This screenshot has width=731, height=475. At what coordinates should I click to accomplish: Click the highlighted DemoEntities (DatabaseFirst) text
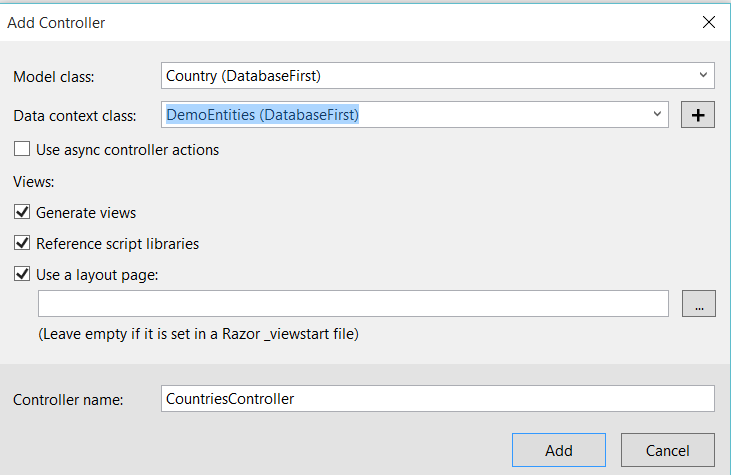click(x=263, y=115)
